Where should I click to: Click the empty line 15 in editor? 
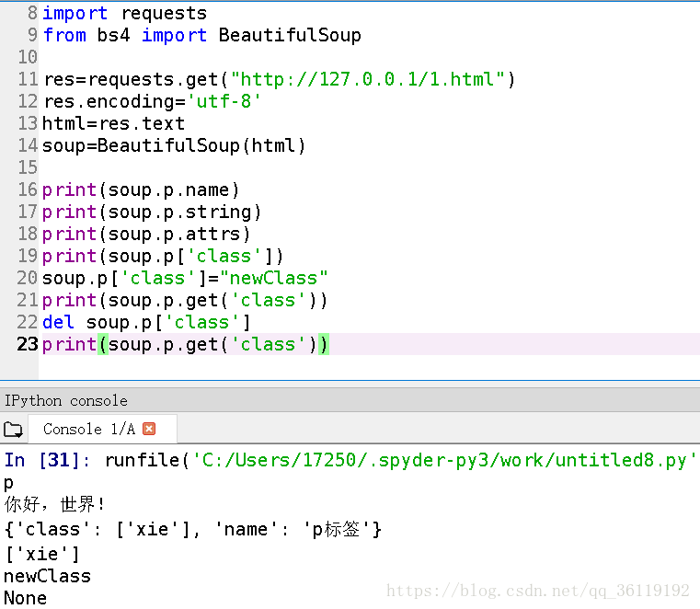pos(369,167)
